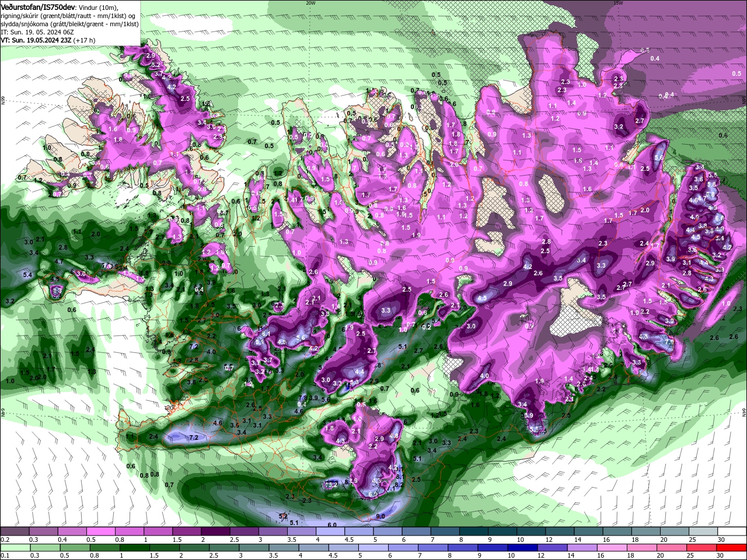Pick the violet rain swatch between 14 and 16
747x560 pixels.
[582, 548]
